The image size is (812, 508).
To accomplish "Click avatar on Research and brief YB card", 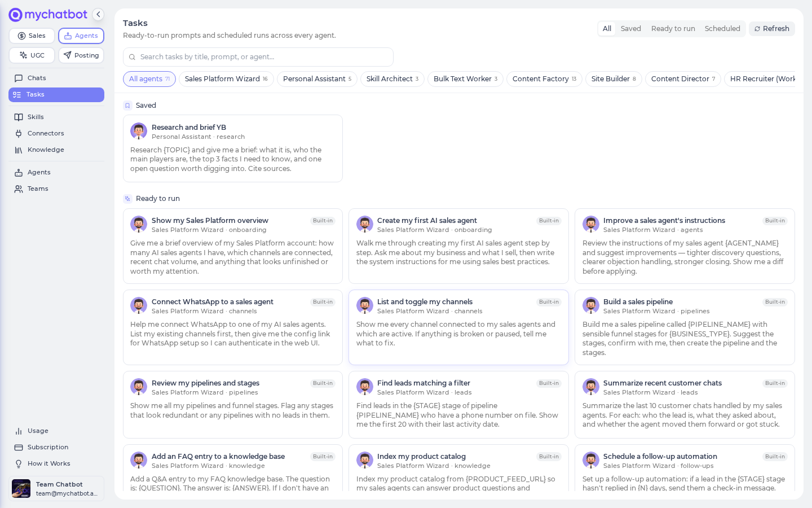I will point(139,131).
